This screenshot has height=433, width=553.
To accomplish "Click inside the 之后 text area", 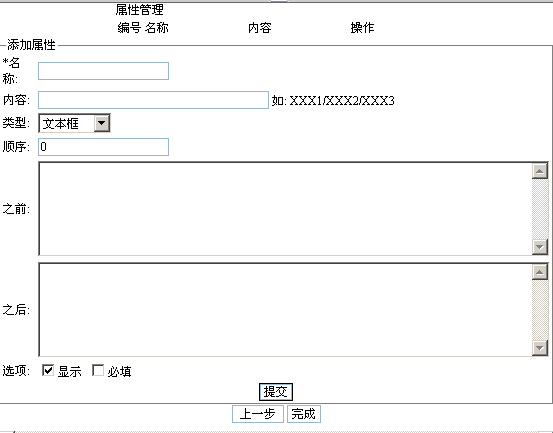I will 285,310.
